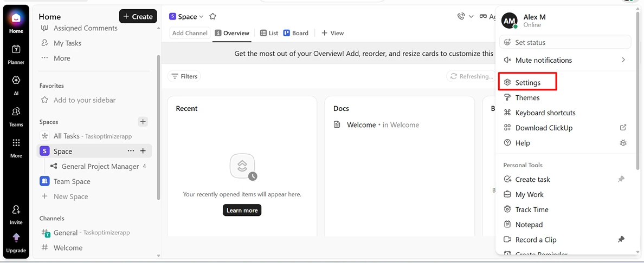Open the ellipsis options for Space

tap(131, 151)
